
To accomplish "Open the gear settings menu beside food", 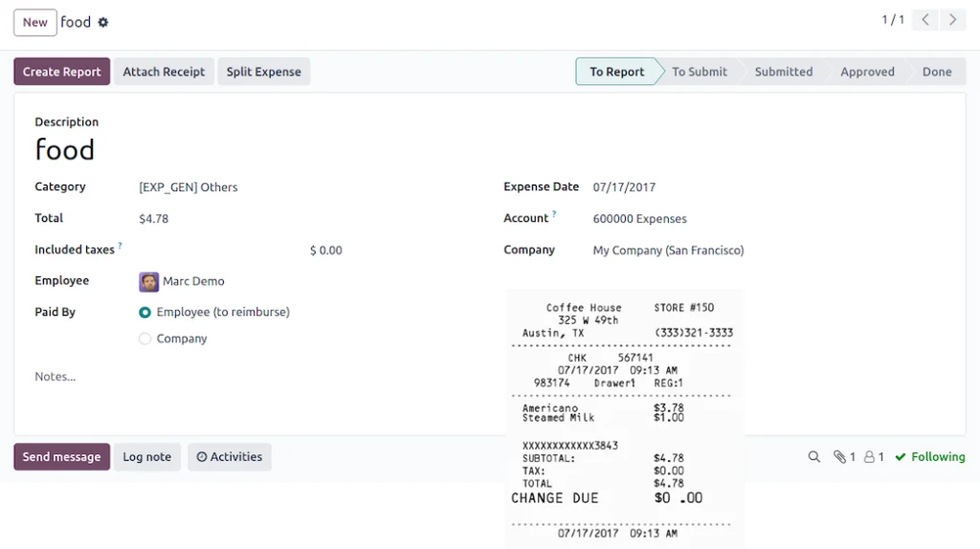I will 103,23.
